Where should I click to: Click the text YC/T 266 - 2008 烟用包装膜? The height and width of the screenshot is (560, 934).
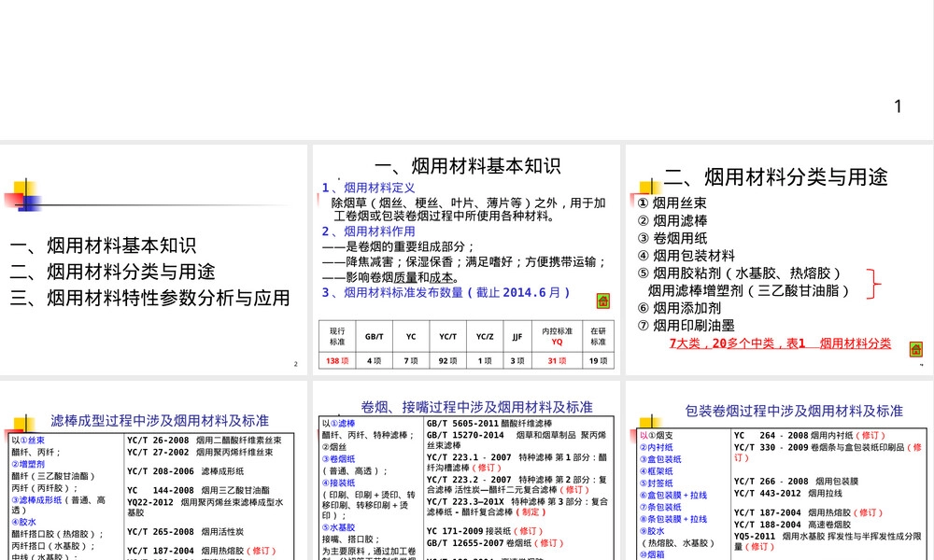[796, 482]
